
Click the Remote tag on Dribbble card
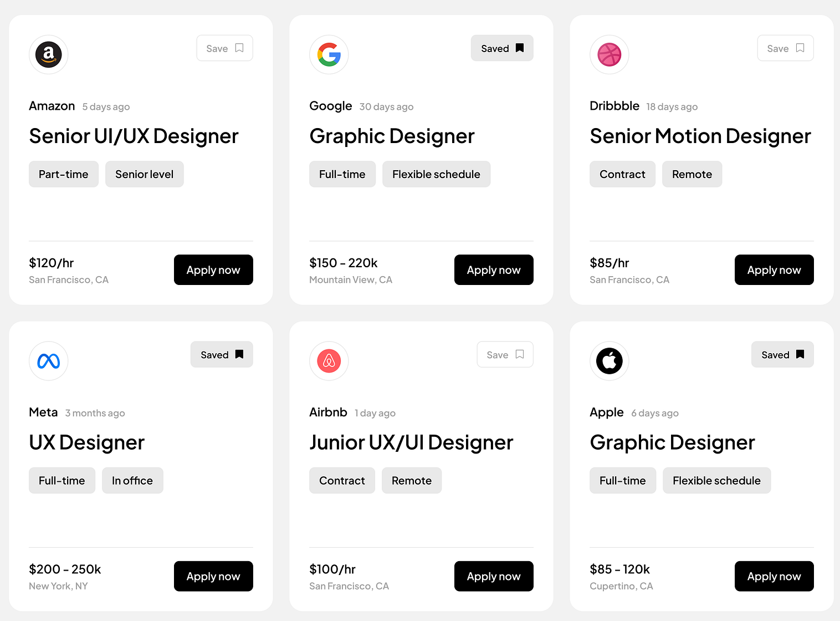[692, 174]
